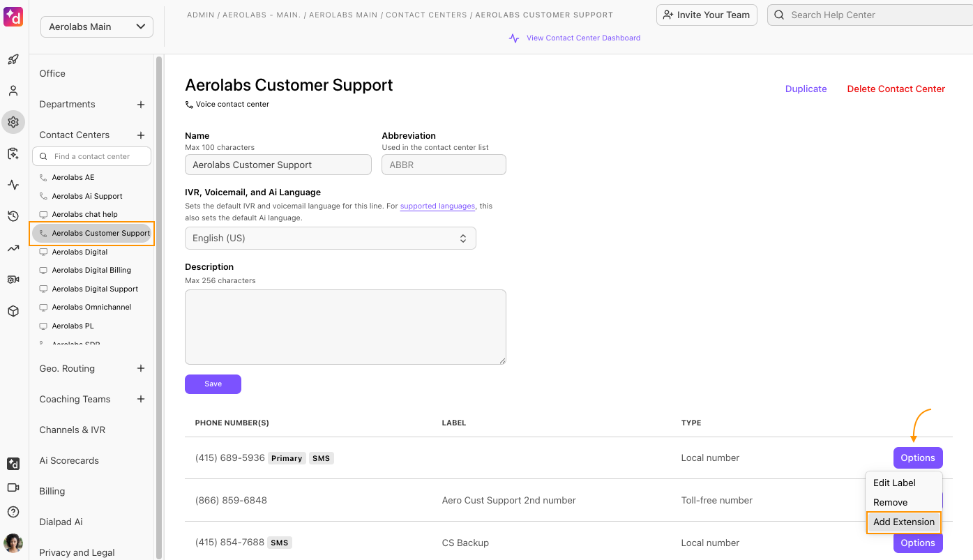Image resolution: width=973 pixels, height=560 pixels.
Task: Open the user profile icon in left rail
Action: point(13,91)
